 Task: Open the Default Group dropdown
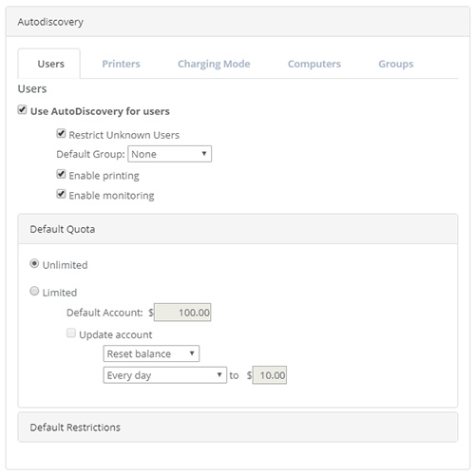tap(169, 154)
